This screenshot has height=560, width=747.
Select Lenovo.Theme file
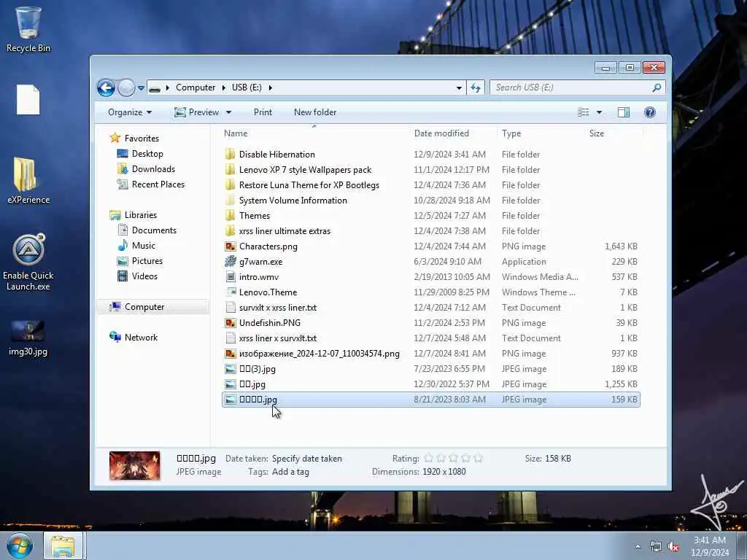pos(268,292)
